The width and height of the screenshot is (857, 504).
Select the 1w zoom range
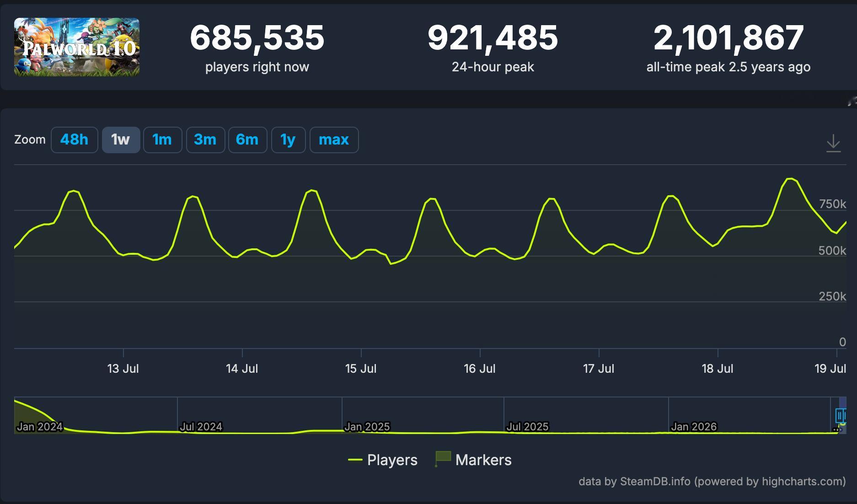coord(121,140)
